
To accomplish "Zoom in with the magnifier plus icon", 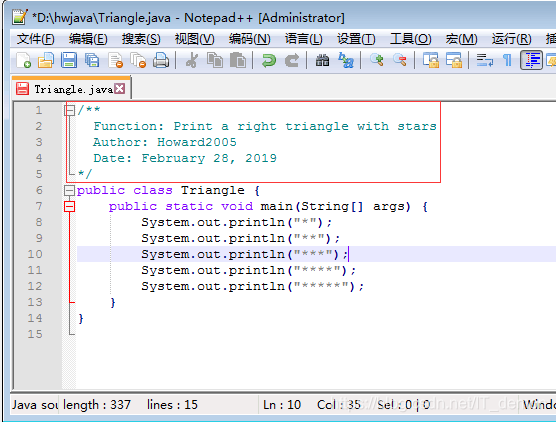I will 377,60.
